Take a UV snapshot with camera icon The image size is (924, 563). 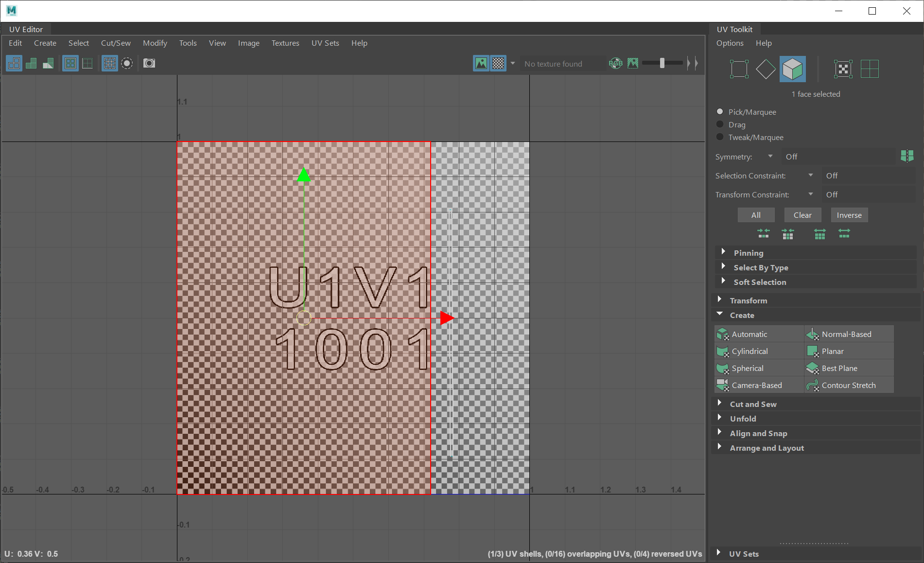pos(149,63)
